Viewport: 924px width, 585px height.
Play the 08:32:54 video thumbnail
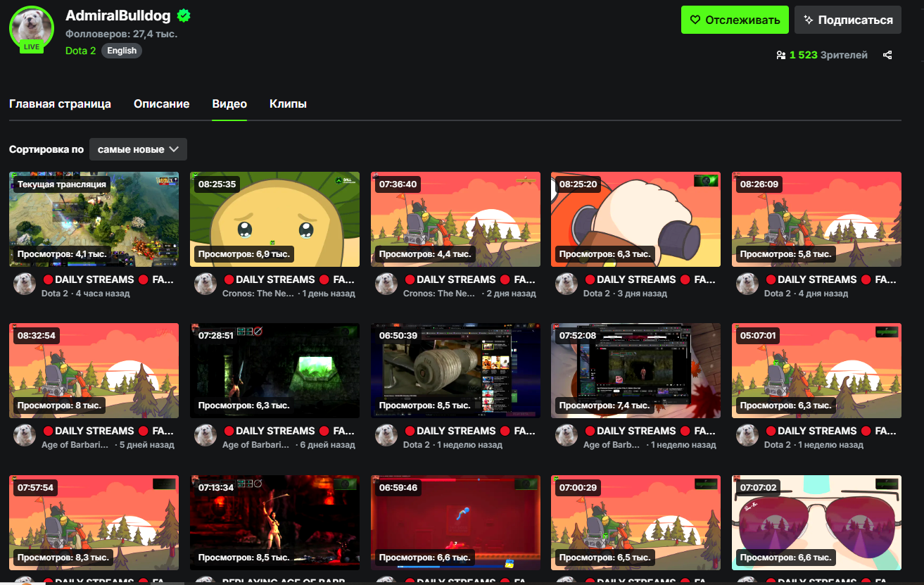tap(94, 371)
